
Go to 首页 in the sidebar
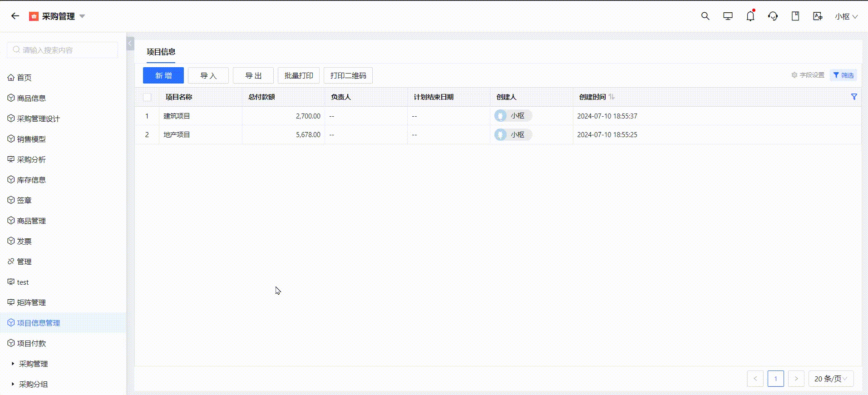coord(24,78)
